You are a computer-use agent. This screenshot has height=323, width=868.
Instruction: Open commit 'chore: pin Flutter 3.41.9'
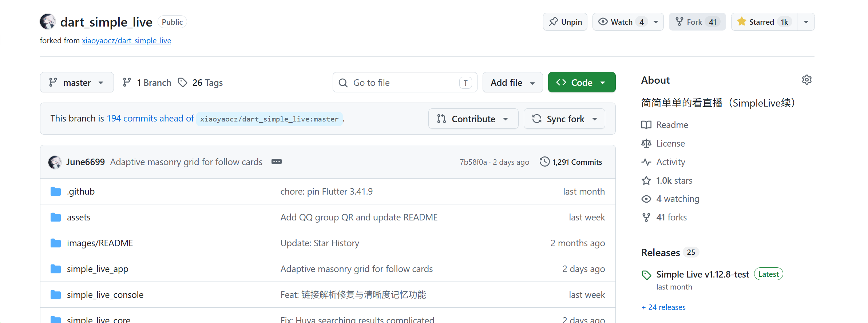326,191
